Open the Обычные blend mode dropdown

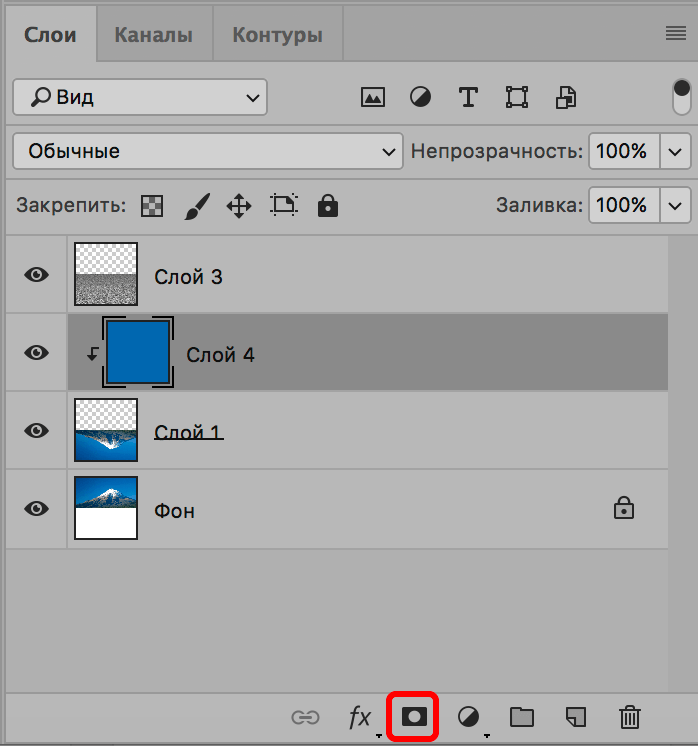[208, 152]
